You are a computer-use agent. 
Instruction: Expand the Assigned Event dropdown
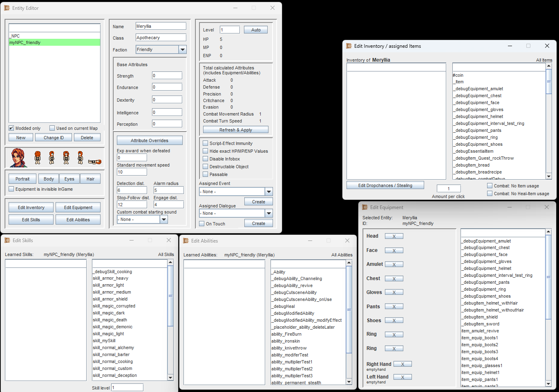(268, 192)
